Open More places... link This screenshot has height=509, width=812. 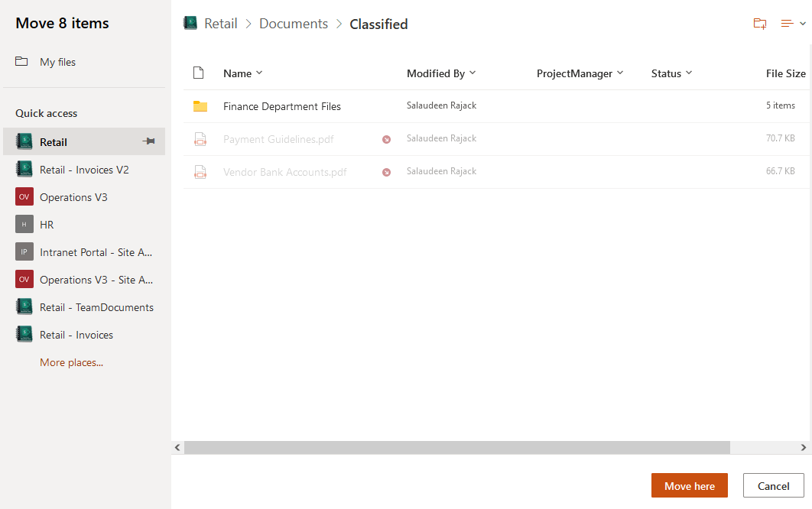(71, 361)
